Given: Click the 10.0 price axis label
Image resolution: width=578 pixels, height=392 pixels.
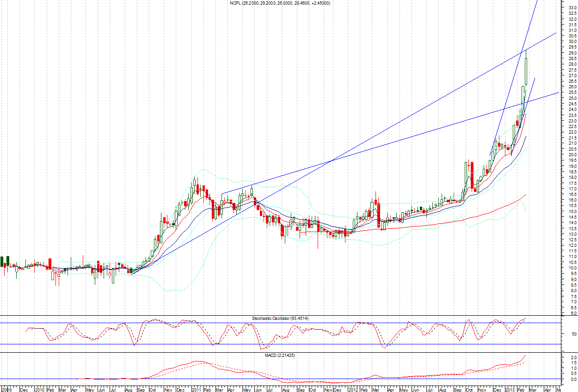Looking at the screenshot, I should (x=572, y=268).
